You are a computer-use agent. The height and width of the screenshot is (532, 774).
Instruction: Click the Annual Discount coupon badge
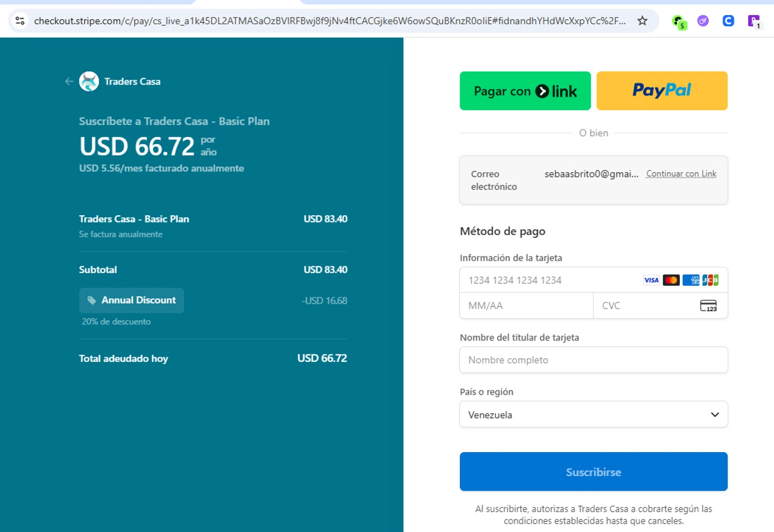pos(132,300)
